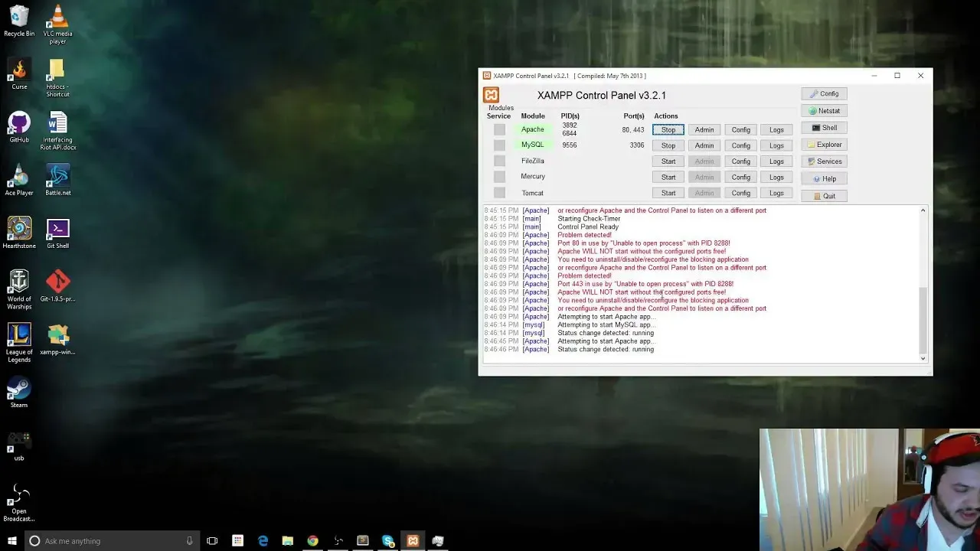Open Skype from the taskbar
The image size is (980, 551).
[388, 541]
